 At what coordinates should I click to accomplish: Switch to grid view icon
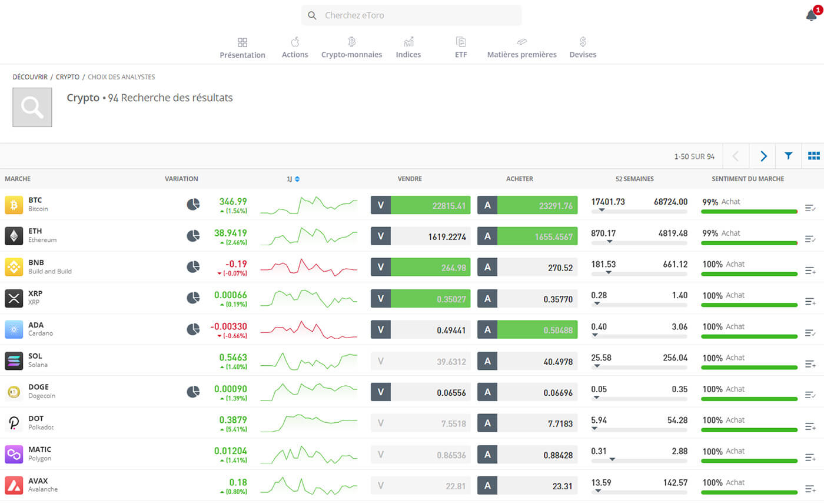point(814,156)
